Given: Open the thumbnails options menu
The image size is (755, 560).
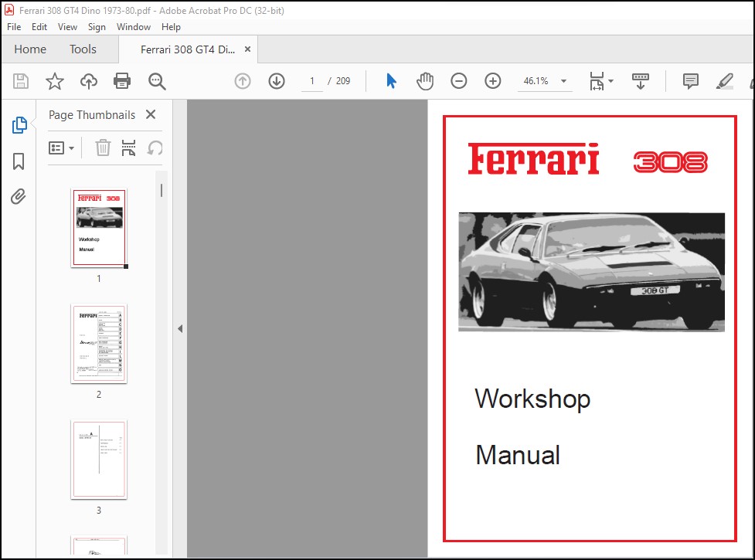Looking at the screenshot, I should point(61,148).
